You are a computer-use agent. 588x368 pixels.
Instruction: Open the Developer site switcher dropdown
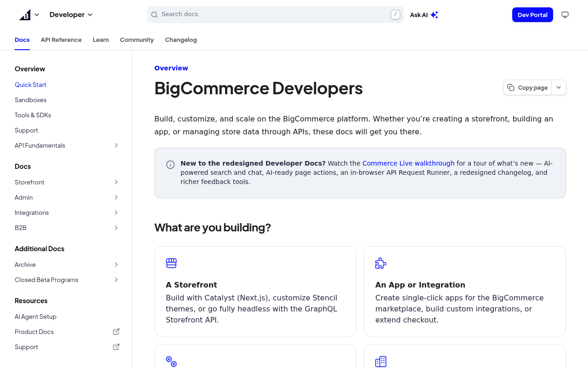tap(71, 15)
